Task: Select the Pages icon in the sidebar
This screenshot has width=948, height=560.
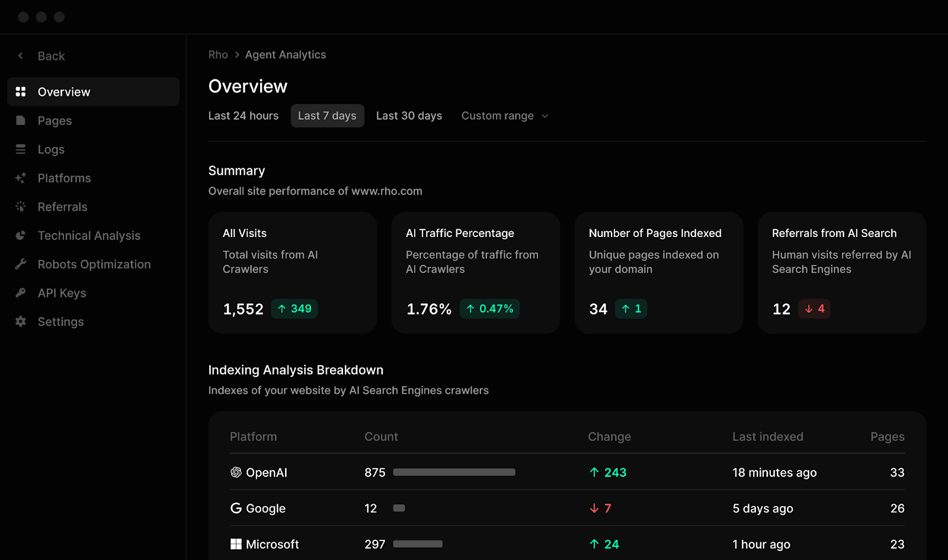Action: (x=21, y=120)
